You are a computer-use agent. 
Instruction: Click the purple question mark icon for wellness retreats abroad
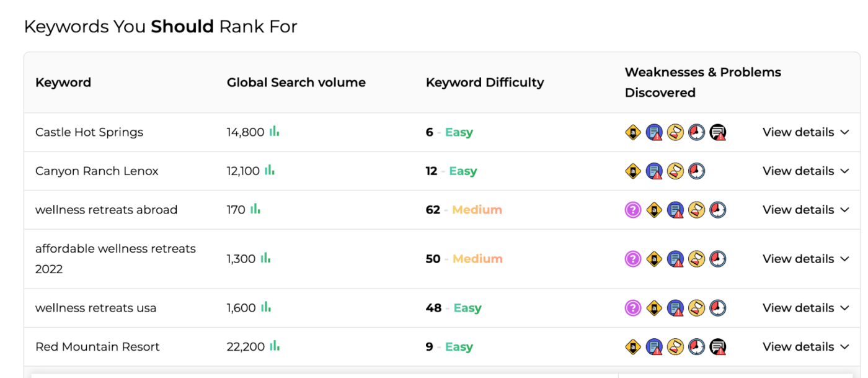click(632, 210)
